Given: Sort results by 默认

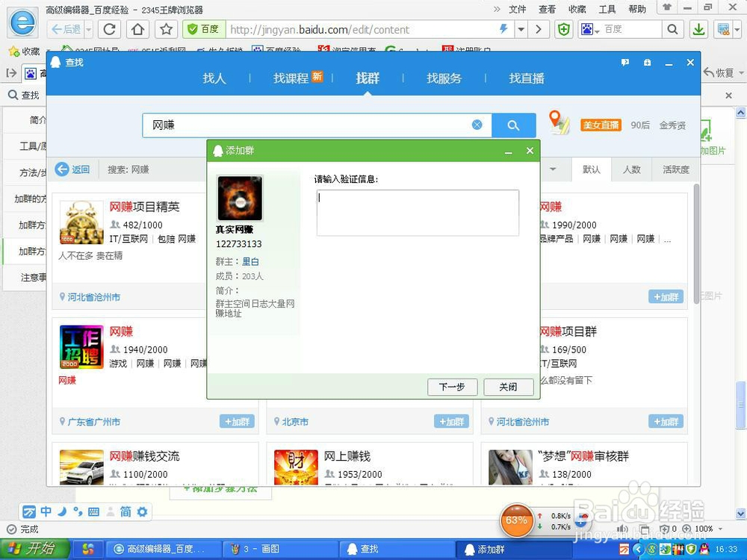Looking at the screenshot, I should (x=591, y=169).
